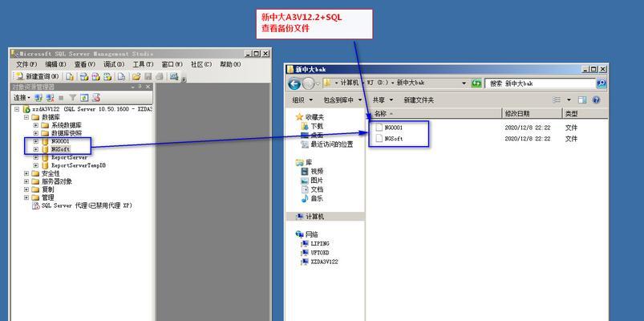The height and width of the screenshot is (321, 644).
Task: Select the LIPING network computer
Action: [319, 244]
